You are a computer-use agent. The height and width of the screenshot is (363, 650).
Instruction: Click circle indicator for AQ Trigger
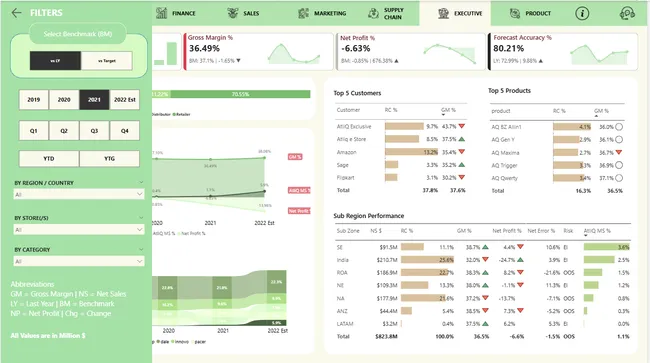coord(619,165)
